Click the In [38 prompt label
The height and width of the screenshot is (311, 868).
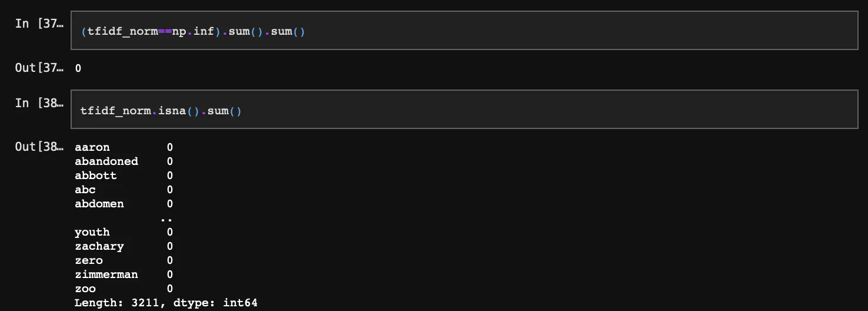click(x=39, y=103)
